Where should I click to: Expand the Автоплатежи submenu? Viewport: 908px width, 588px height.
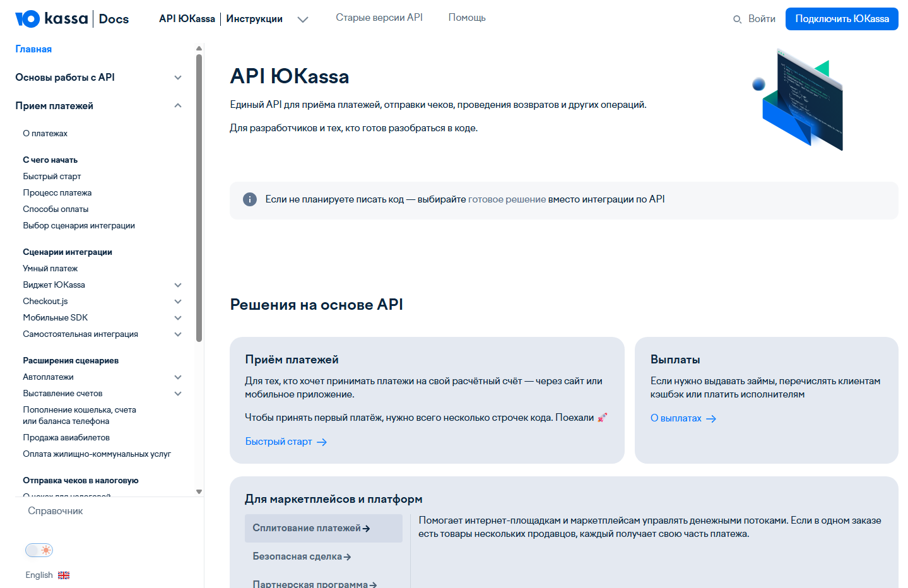point(178,377)
